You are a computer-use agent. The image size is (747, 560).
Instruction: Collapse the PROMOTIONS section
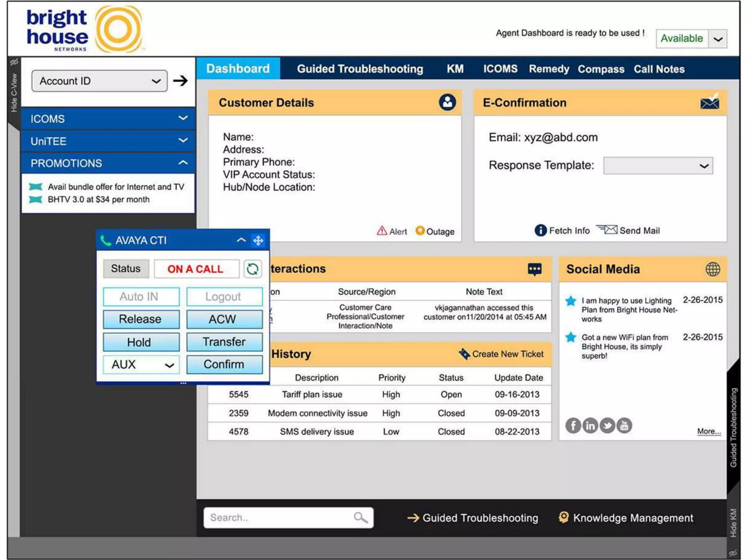[x=108, y=163]
